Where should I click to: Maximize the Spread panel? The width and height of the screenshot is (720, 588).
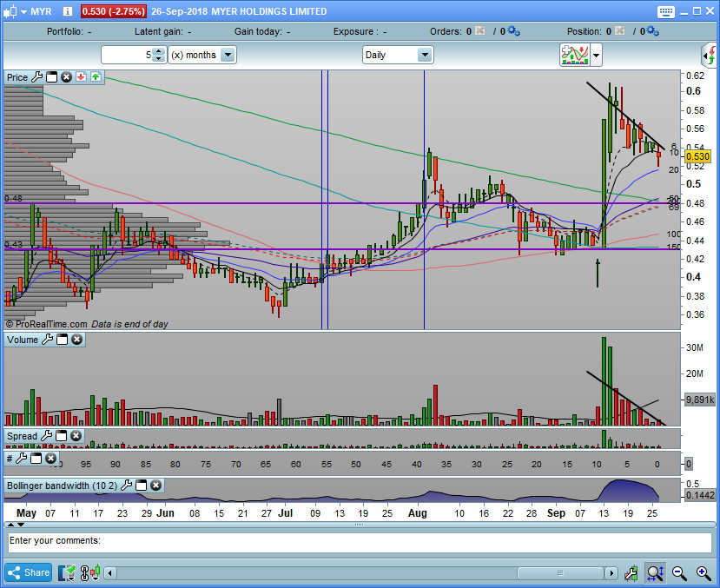61,436
